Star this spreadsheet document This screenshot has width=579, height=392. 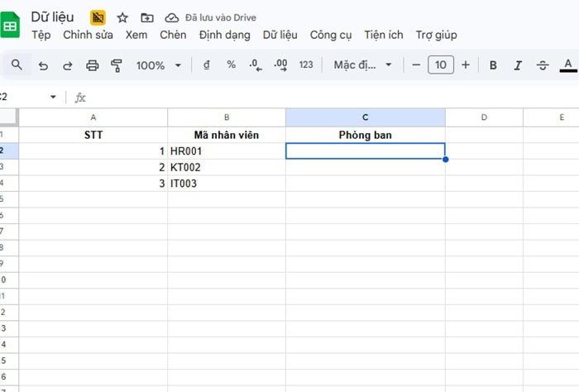click(x=122, y=17)
